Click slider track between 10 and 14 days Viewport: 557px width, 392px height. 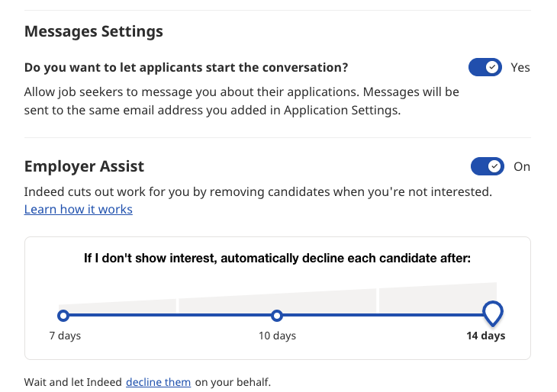point(382,315)
